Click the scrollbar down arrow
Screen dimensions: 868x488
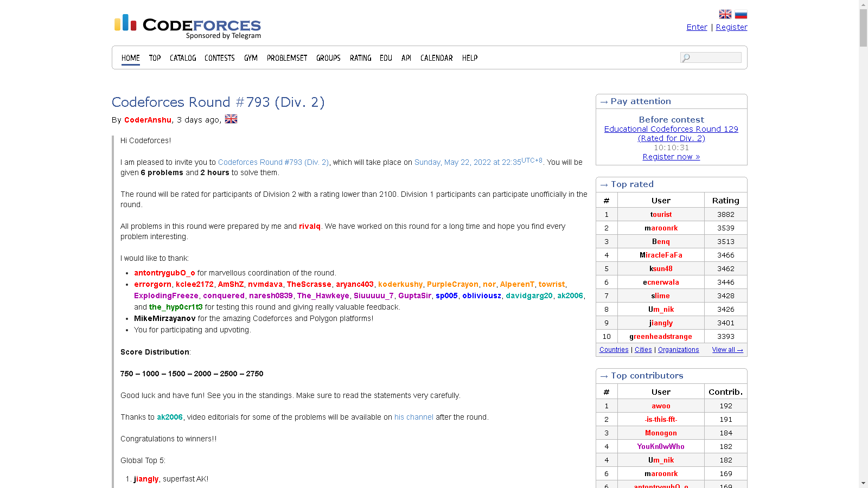(863, 484)
